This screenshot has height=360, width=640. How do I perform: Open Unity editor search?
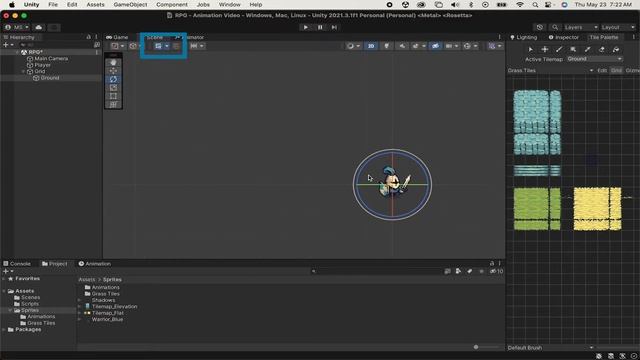[x=555, y=27]
